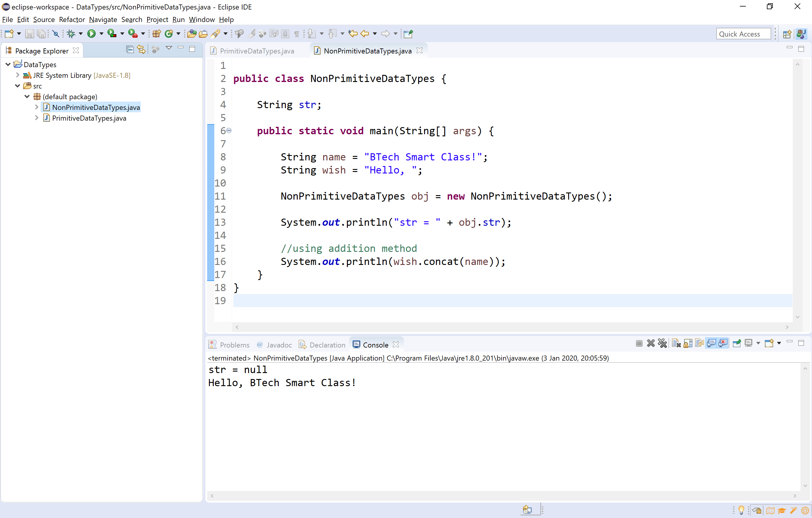Image resolution: width=812 pixels, height=518 pixels.
Task: Fold the main method at line 6
Action: pos(229,130)
